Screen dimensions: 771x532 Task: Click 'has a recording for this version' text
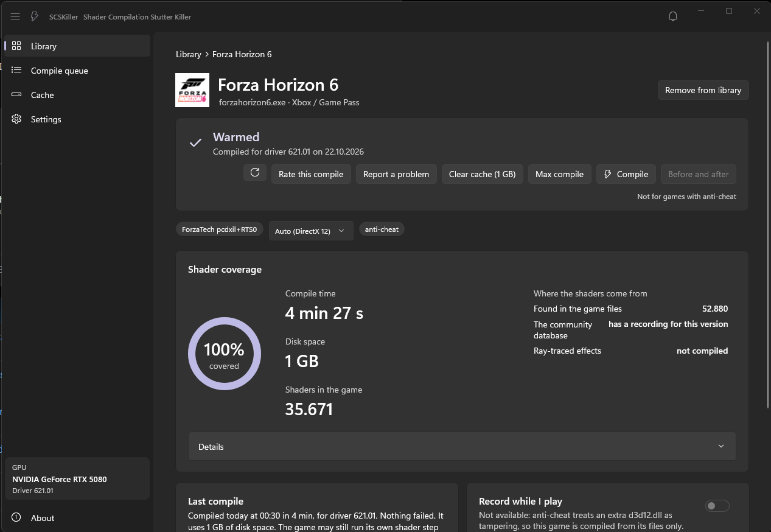(x=668, y=324)
